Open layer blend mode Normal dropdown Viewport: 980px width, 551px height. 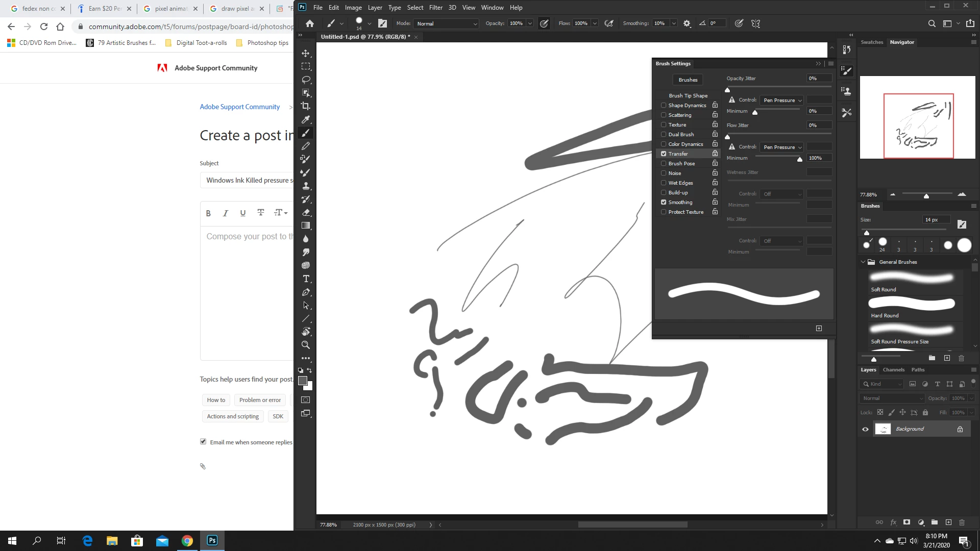coord(893,398)
